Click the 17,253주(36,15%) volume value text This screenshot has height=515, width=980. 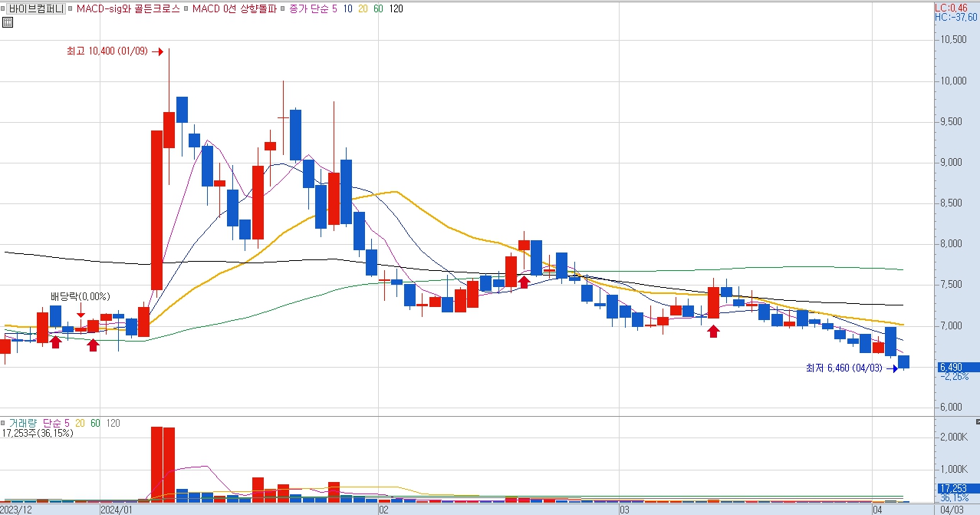(x=38, y=434)
